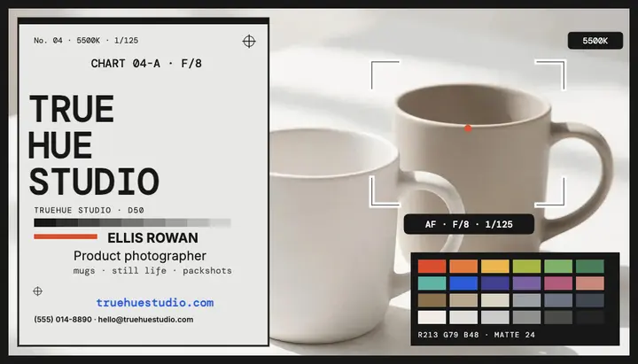Pick the near-black swatch in the bottom row
This screenshot has width=638, height=364.
coord(590,317)
